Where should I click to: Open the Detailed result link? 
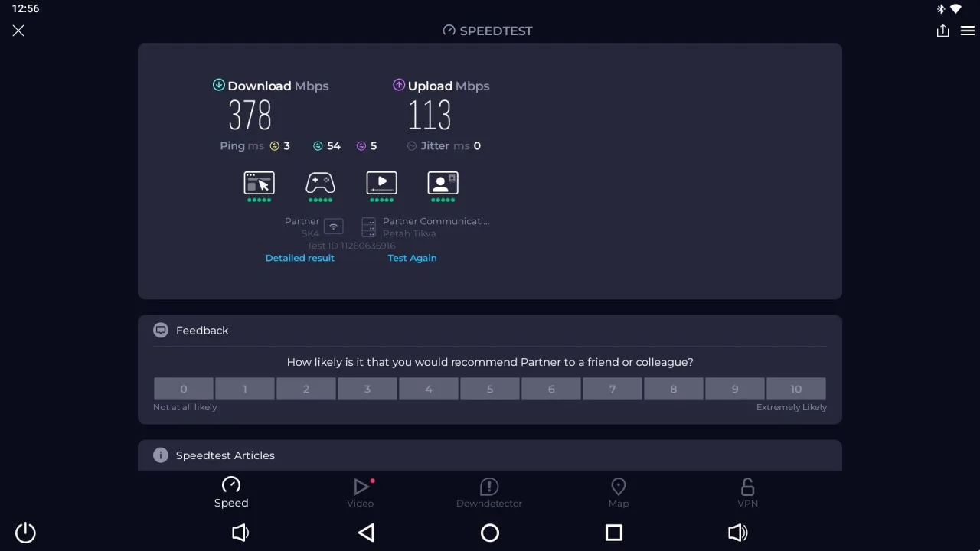(299, 258)
